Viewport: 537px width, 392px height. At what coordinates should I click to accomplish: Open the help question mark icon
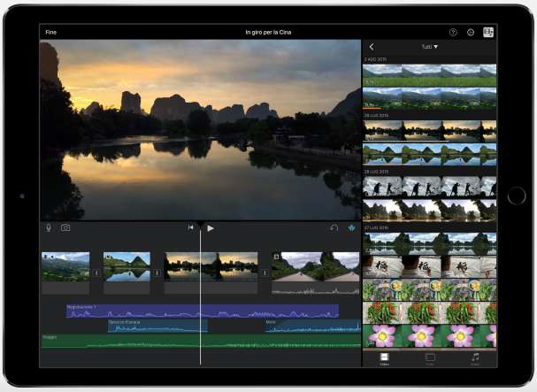click(453, 32)
